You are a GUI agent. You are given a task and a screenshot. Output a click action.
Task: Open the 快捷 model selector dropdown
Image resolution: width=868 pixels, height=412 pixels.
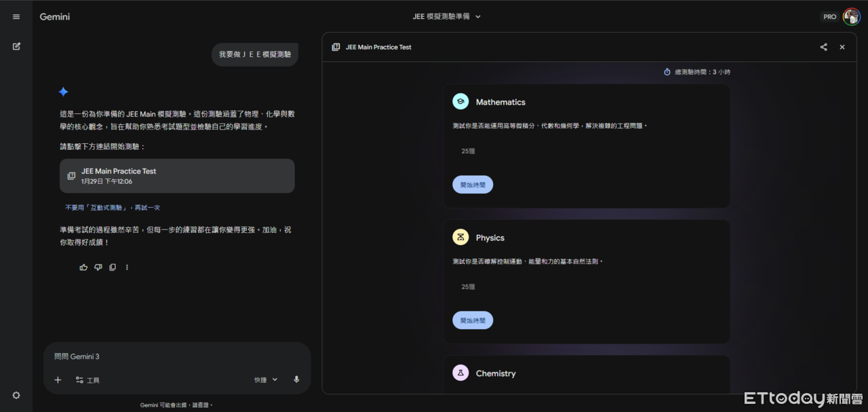coord(264,379)
